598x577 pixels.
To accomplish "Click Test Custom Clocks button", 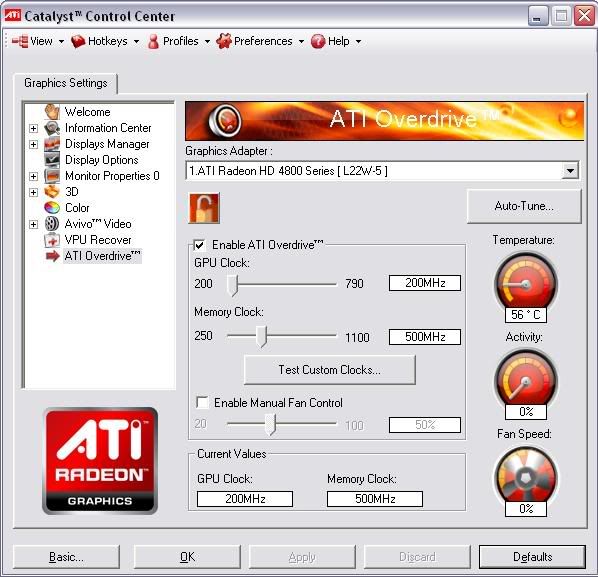I will 330,370.
